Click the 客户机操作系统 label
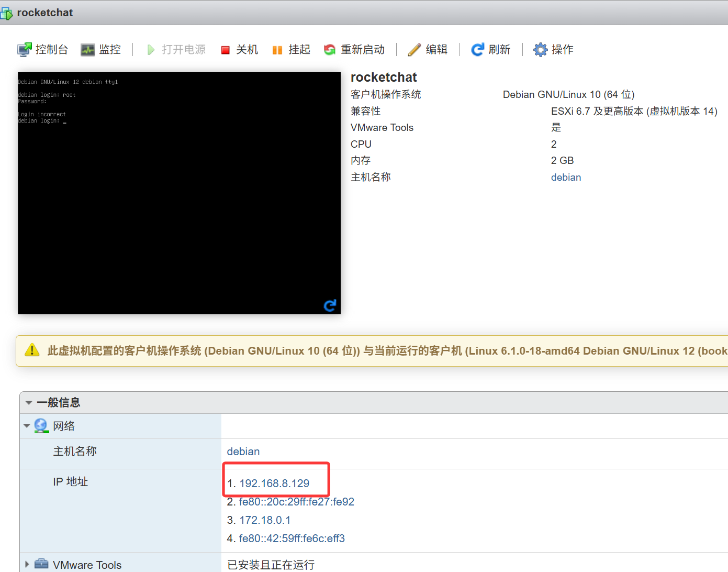 pos(386,94)
